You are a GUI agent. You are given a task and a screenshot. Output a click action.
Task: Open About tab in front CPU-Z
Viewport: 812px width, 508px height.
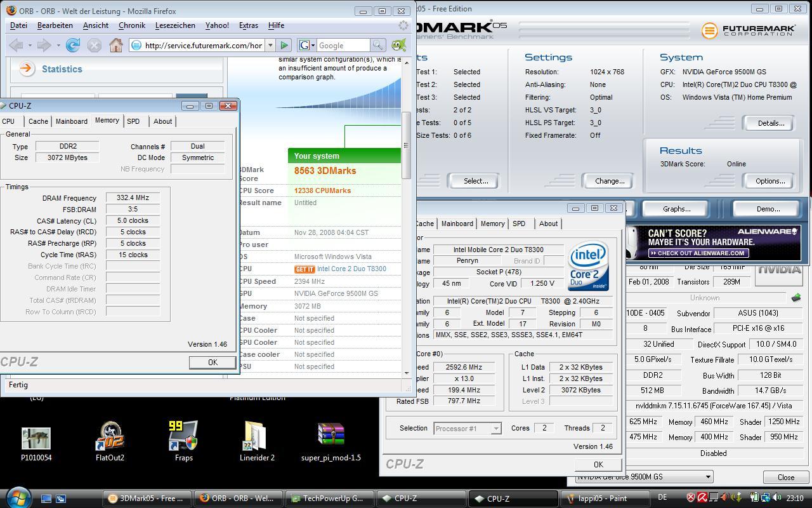pyautogui.click(x=162, y=121)
